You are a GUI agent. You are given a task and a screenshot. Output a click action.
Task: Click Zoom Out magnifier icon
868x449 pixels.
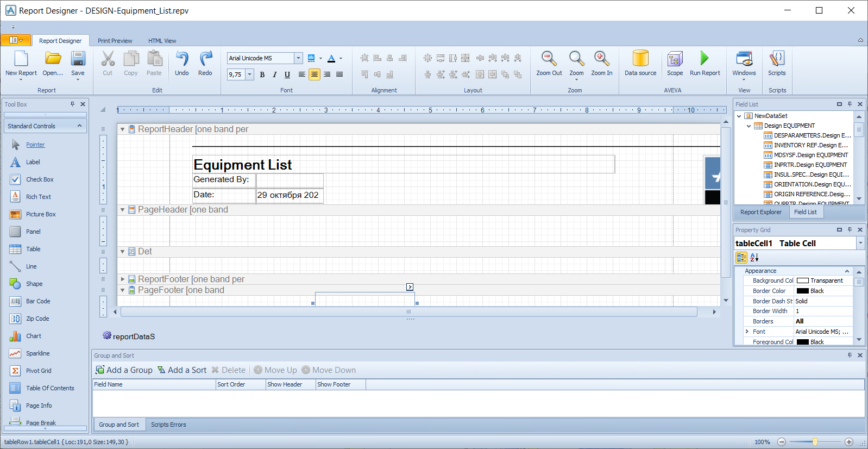549,59
